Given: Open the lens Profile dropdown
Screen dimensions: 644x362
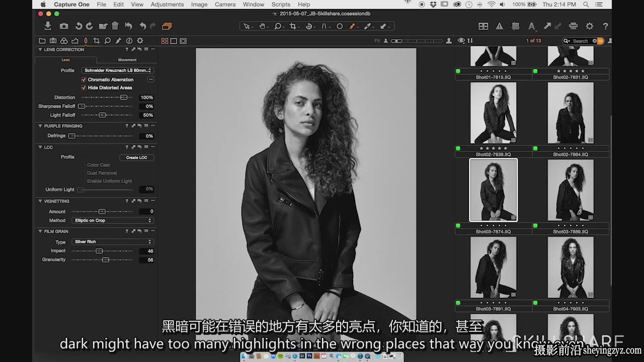Looking at the screenshot, I should point(118,70).
